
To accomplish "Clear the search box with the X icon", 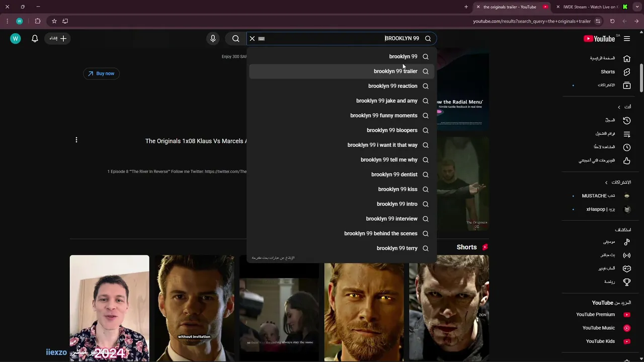I will click(x=252, y=38).
